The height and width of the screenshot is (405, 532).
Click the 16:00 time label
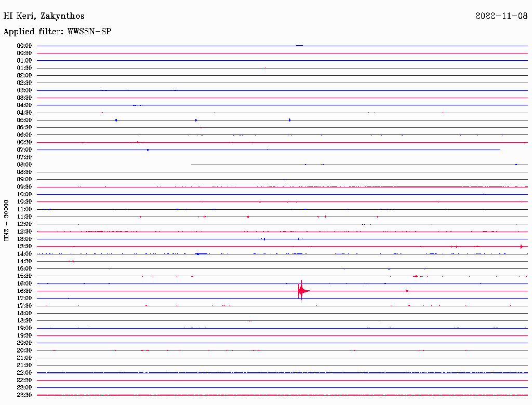tap(24, 283)
